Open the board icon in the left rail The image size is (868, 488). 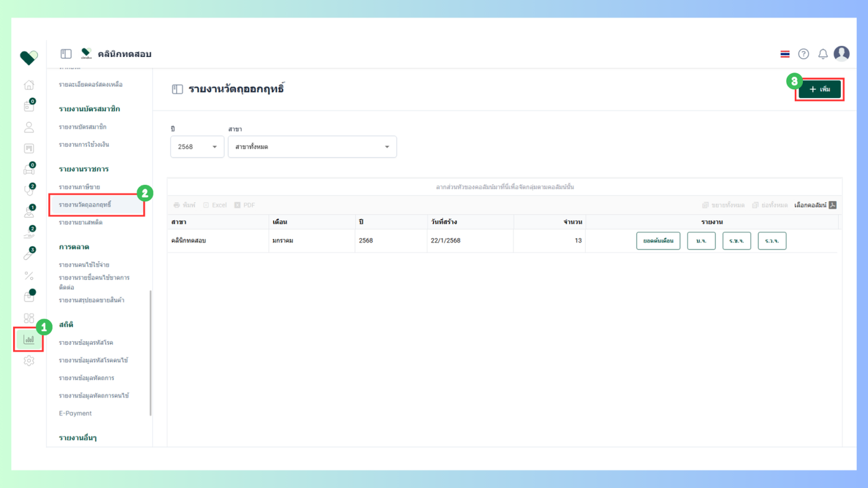[x=29, y=148]
